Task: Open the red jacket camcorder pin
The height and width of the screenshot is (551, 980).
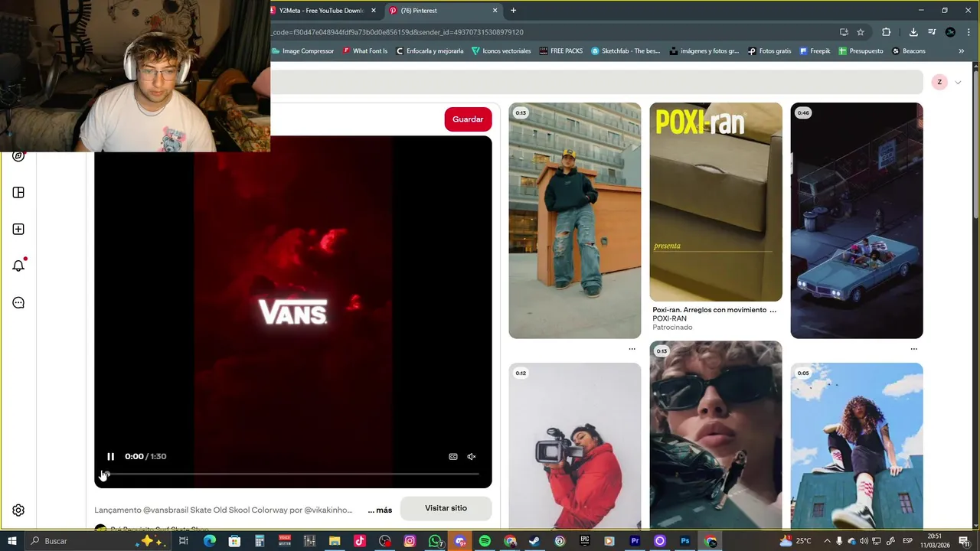Action: (574, 445)
